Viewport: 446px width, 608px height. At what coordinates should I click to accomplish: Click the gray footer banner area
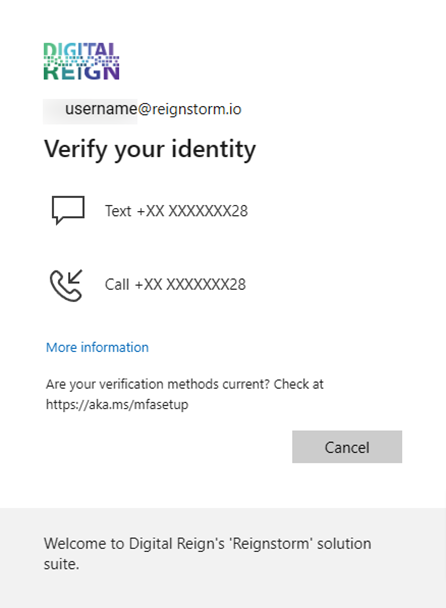click(223, 558)
